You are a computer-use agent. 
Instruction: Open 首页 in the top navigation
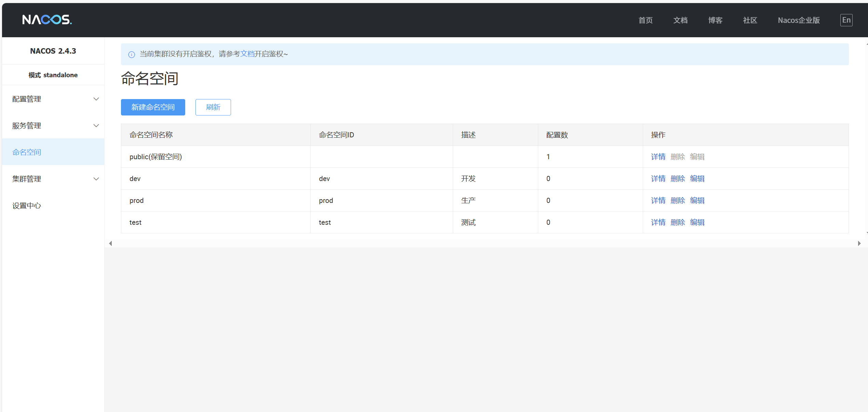[646, 20]
